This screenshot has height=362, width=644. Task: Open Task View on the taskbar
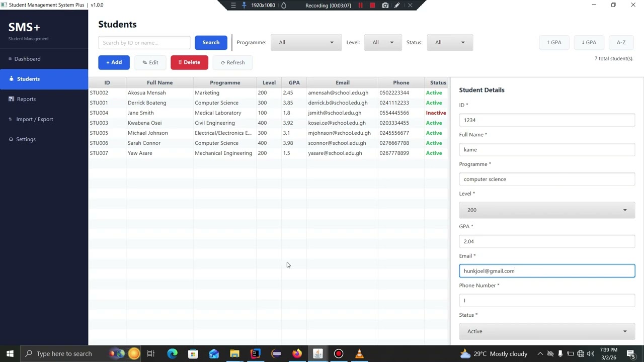click(151, 354)
